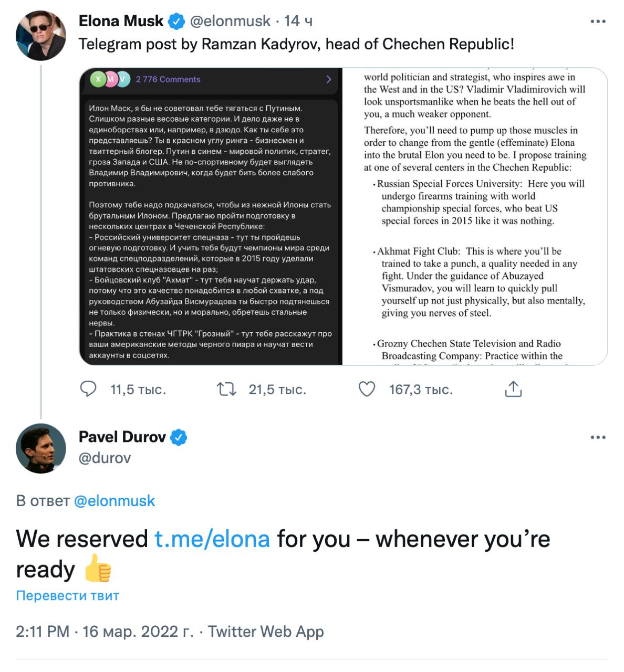Click Перевести твит to translate tweet
The width and height of the screenshot is (624, 672).
(68, 596)
